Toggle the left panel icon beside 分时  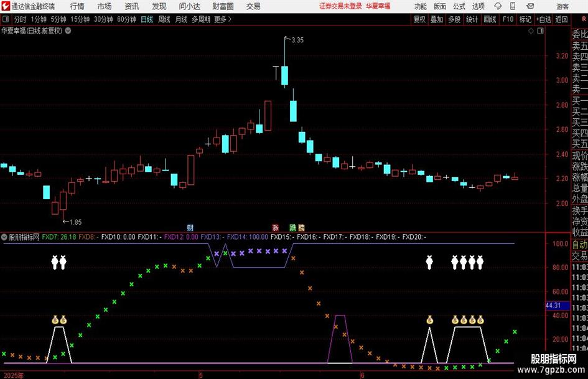pyautogui.click(x=6, y=19)
